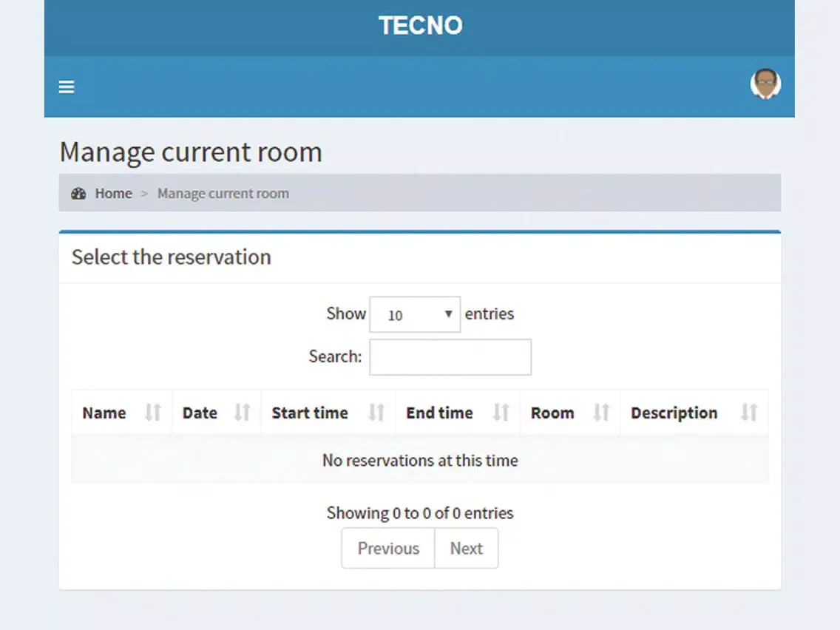Screen dimensions: 840x630
Task: Sort by Description column arrows
Action: 749,413
